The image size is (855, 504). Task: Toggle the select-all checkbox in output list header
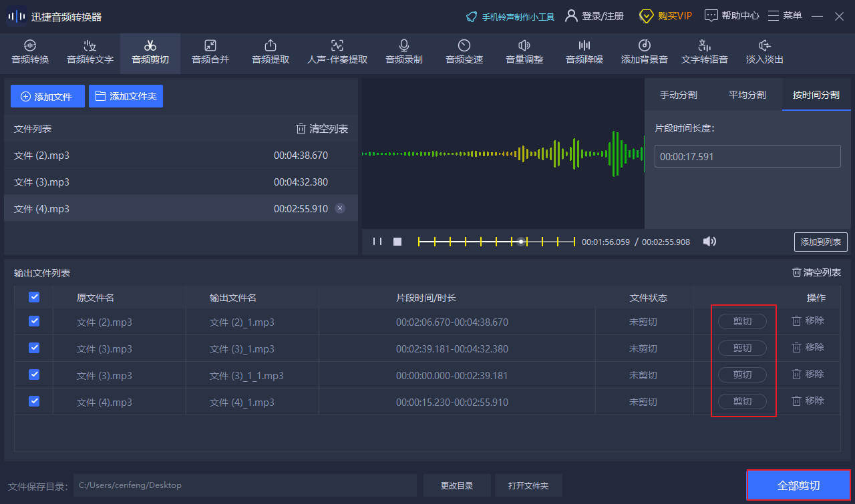pyautogui.click(x=34, y=297)
